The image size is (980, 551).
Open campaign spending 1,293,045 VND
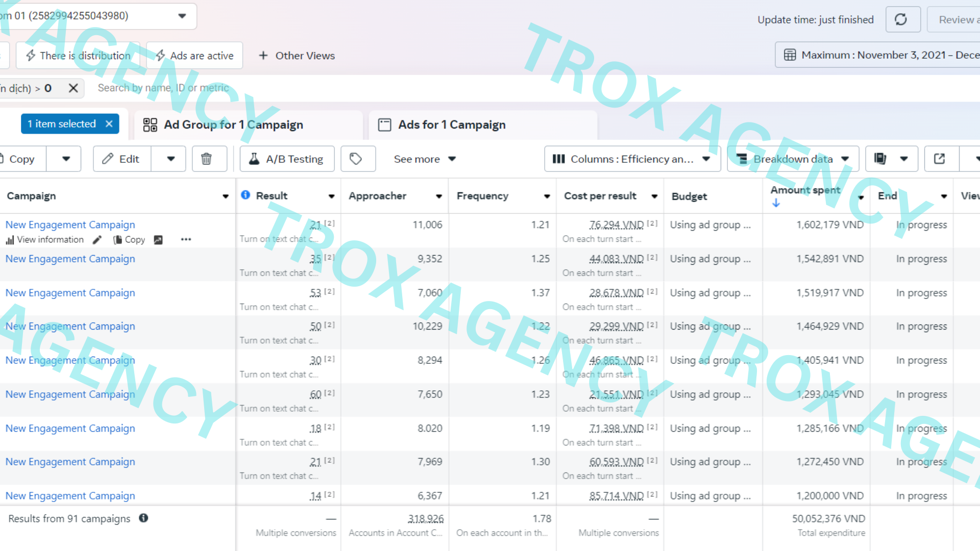70,394
